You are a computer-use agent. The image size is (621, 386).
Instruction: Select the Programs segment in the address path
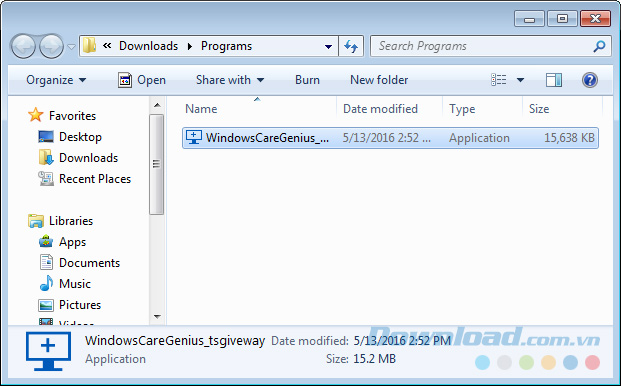click(226, 46)
